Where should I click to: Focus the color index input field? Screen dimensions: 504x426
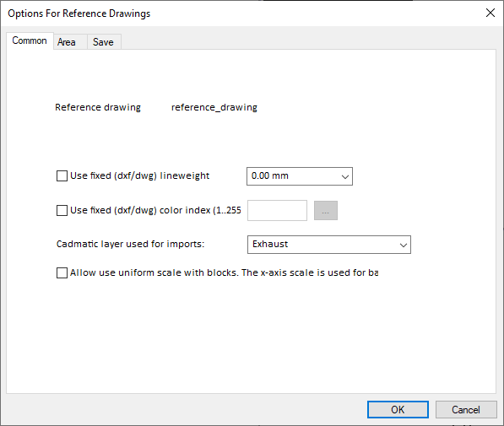(277, 210)
